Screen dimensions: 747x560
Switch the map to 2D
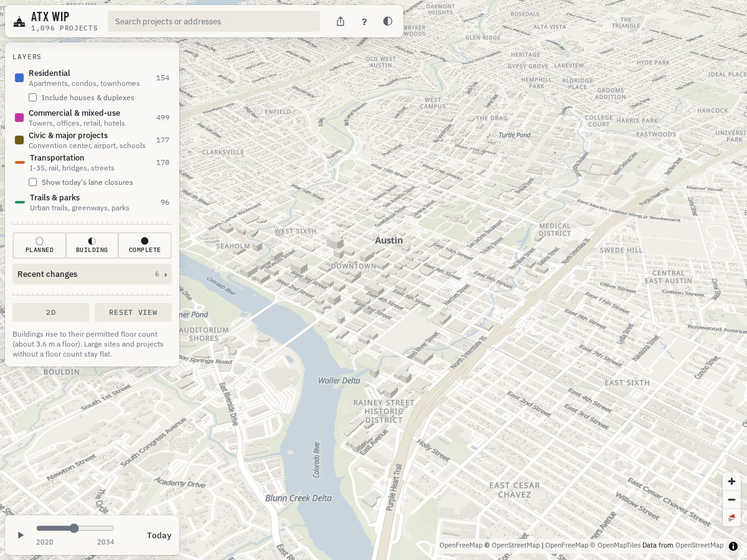pos(51,312)
